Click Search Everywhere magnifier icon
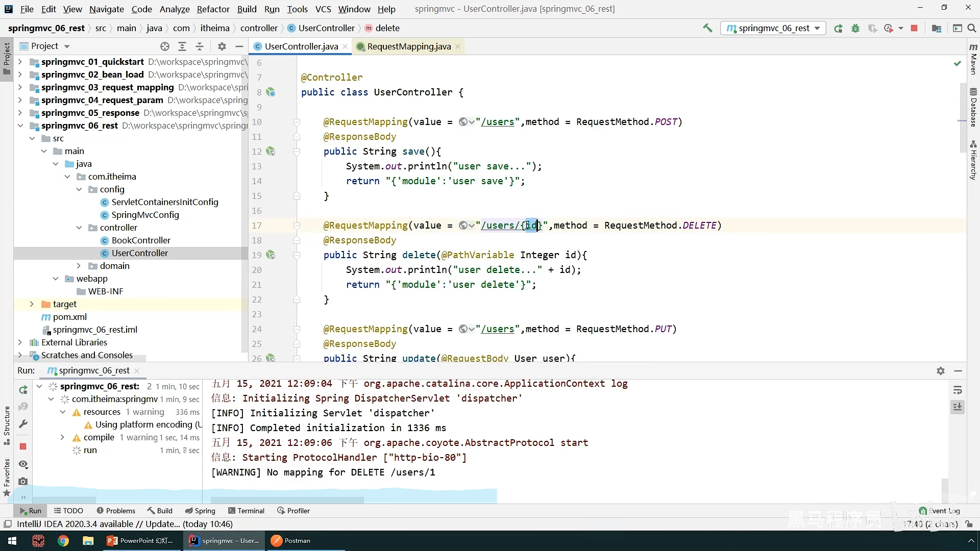 pos(972,28)
